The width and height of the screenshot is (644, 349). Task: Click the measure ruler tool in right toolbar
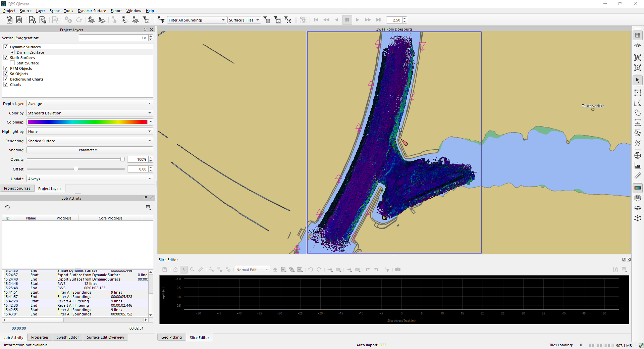[x=637, y=176]
